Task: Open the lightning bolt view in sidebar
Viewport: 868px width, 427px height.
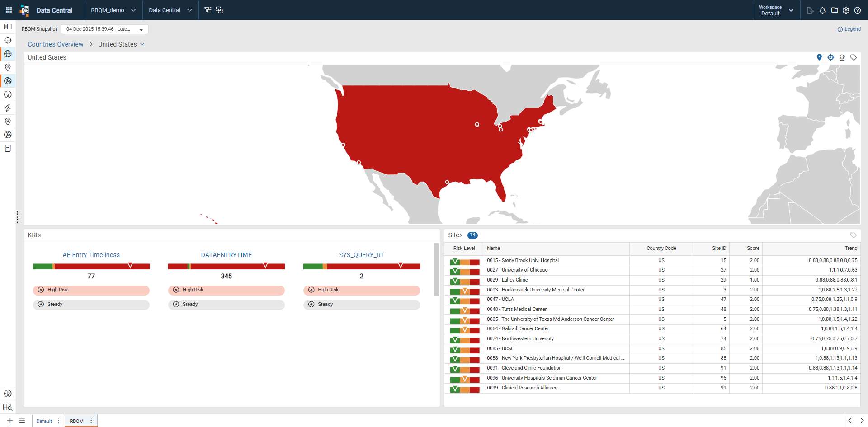Action: tap(8, 108)
